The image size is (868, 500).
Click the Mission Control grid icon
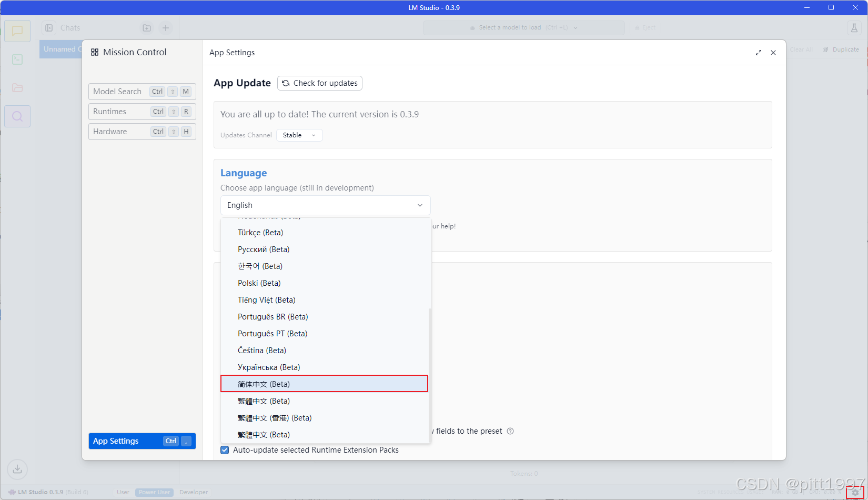pyautogui.click(x=95, y=52)
